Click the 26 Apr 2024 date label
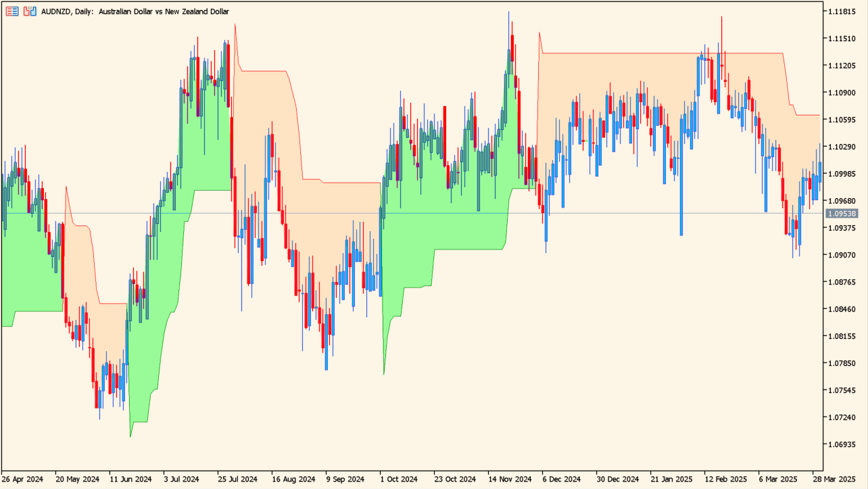Screen dimensions: 868x489 tap(22, 479)
